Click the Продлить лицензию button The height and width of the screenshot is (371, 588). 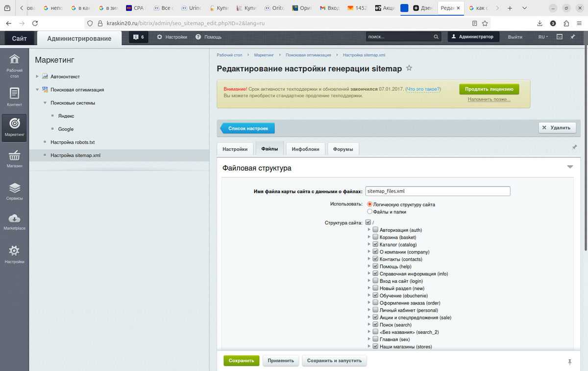coord(489,89)
